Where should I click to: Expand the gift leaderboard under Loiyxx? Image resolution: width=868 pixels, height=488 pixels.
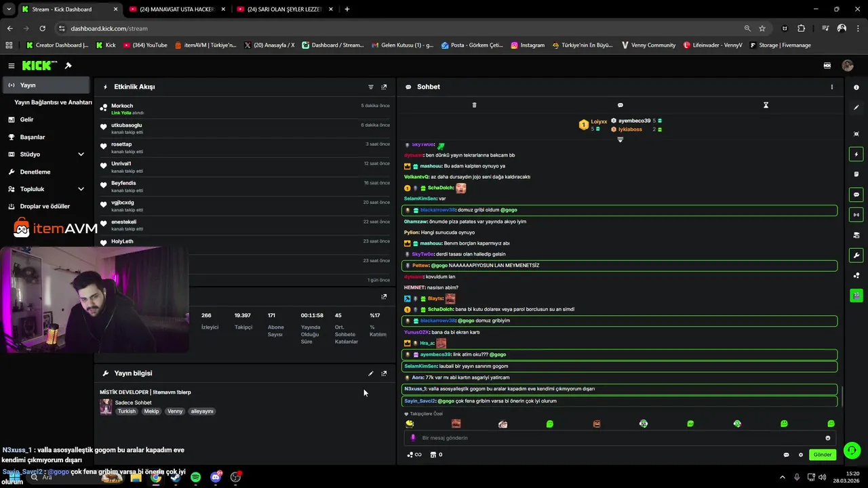[620, 140]
